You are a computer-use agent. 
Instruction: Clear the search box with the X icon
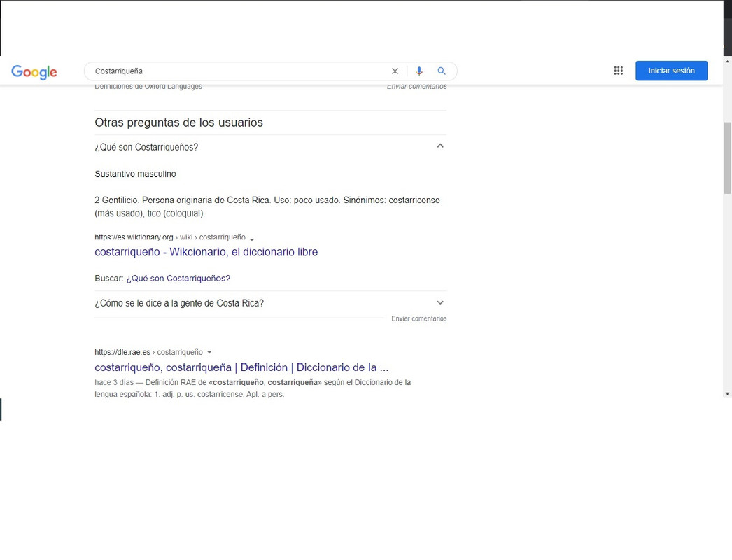395,71
